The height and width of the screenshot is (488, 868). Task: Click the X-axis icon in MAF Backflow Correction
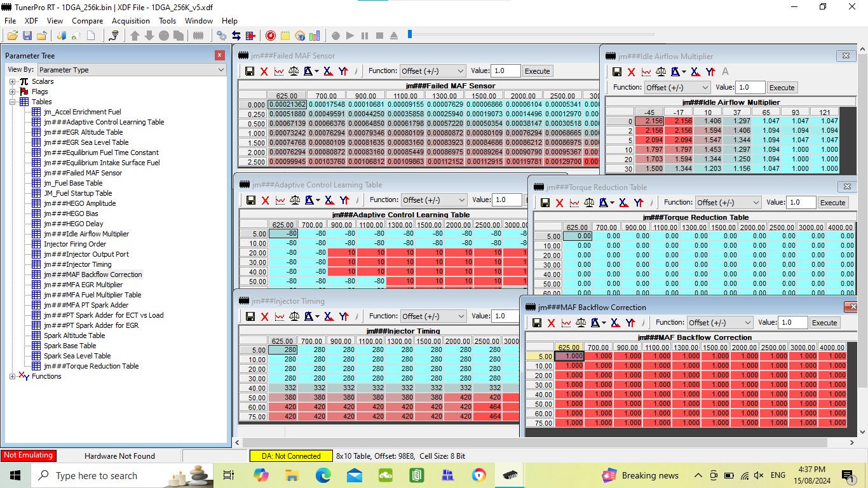point(615,323)
